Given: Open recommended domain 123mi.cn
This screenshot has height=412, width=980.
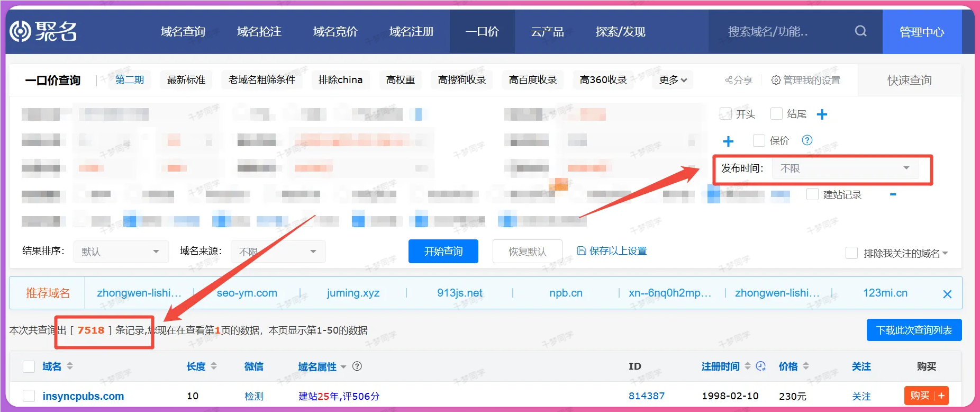Looking at the screenshot, I should [885, 293].
